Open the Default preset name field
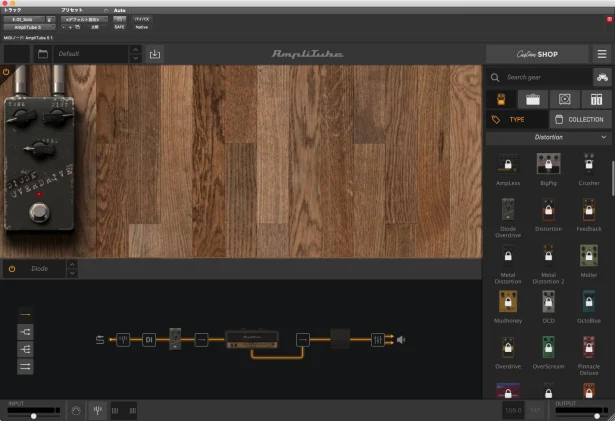 click(91, 54)
